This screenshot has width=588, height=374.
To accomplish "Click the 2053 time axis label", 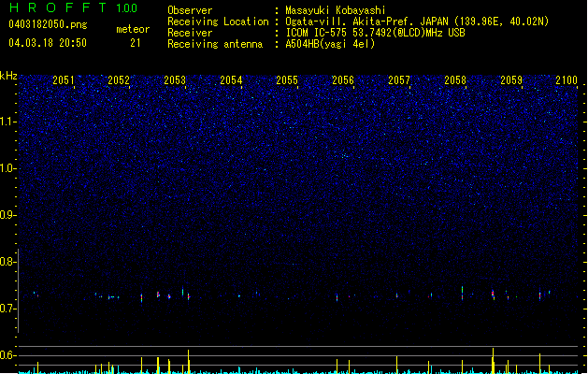I will 175,80.
